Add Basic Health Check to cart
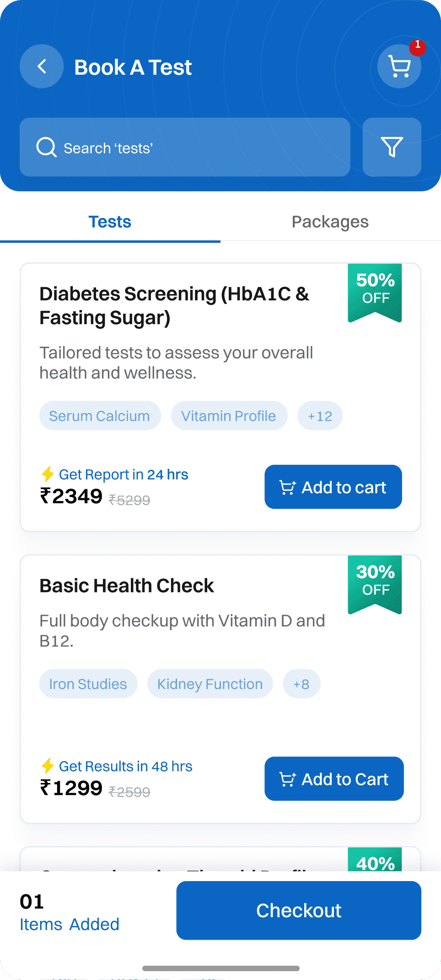The height and width of the screenshot is (980, 441). click(334, 779)
